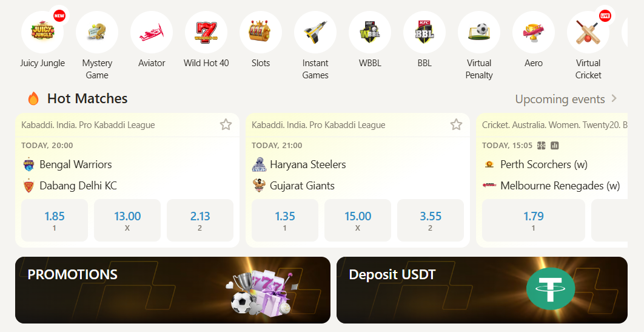The height and width of the screenshot is (332, 644).
Task: Open the Aero game icon
Action: coord(534,32)
